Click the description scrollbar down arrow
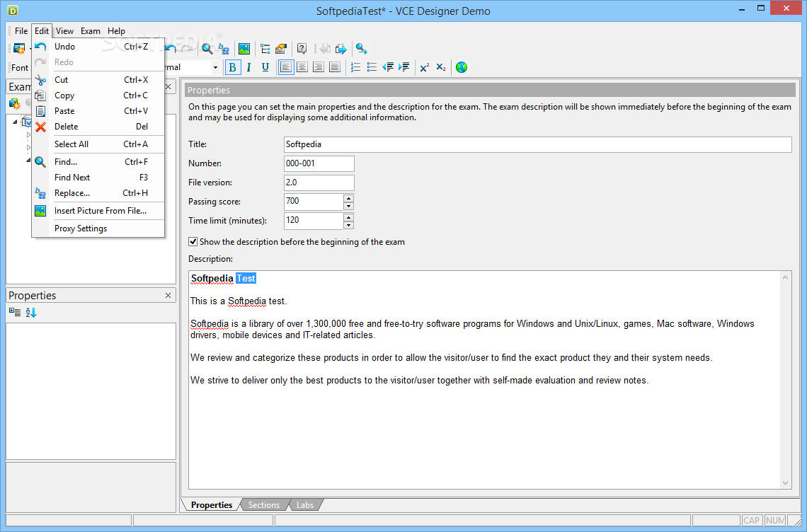This screenshot has height=532, width=807. click(785, 482)
